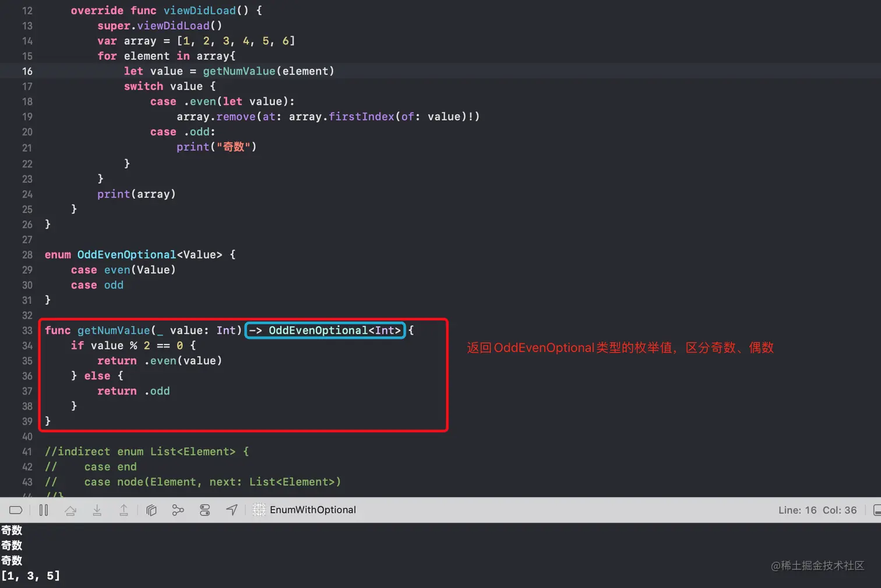Open Environment Overrides toggle icon
The height and width of the screenshot is (588, 881).
[x=205, y=510]
